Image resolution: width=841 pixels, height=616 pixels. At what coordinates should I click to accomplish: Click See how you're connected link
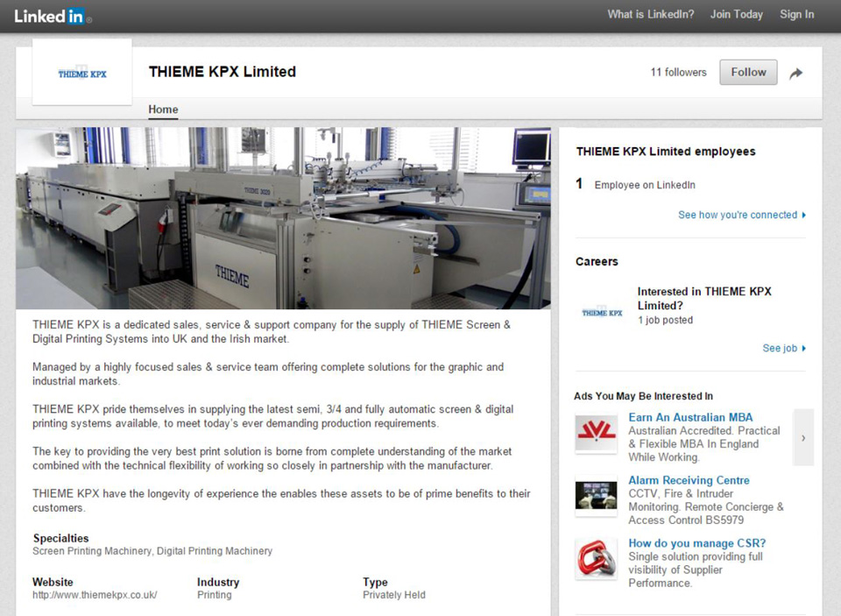(742, 216)
